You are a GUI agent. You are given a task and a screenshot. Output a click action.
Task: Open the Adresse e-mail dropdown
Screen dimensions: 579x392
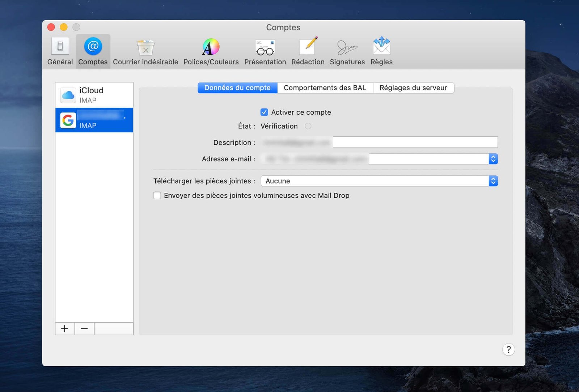pos(379,159)
